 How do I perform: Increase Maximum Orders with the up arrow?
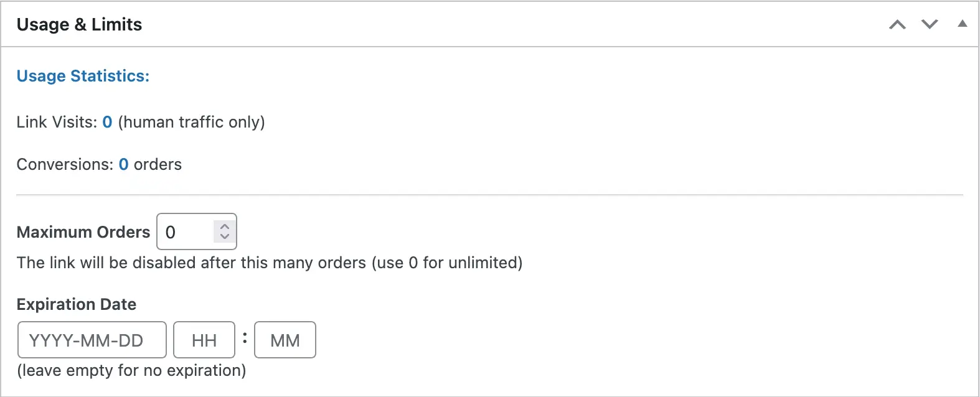pyautogui.click(x=225, y=227)
